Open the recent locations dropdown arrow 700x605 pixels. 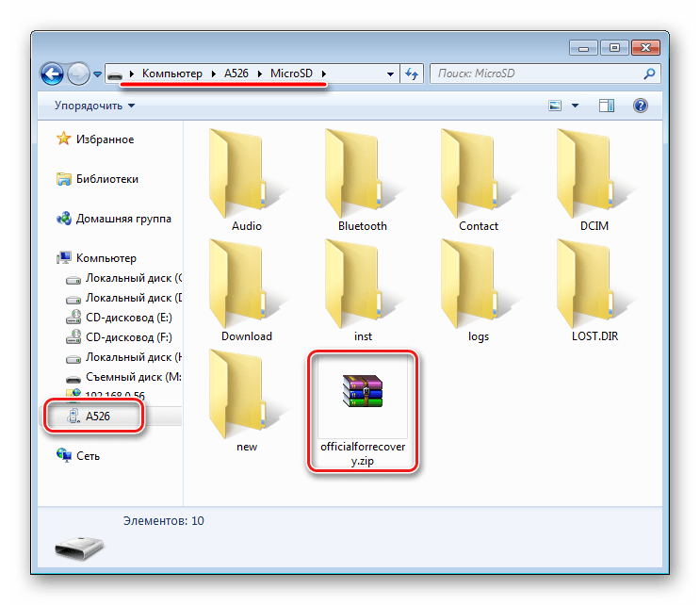[x=97, y=74]
